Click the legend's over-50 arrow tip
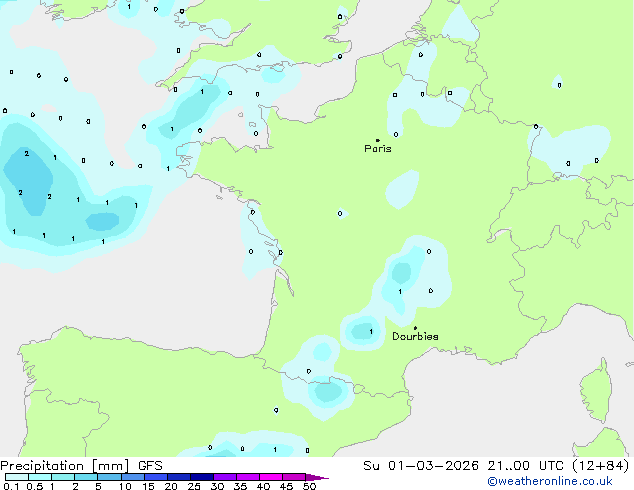This screenshot has height=490, width=634. [x=317, y=477]
